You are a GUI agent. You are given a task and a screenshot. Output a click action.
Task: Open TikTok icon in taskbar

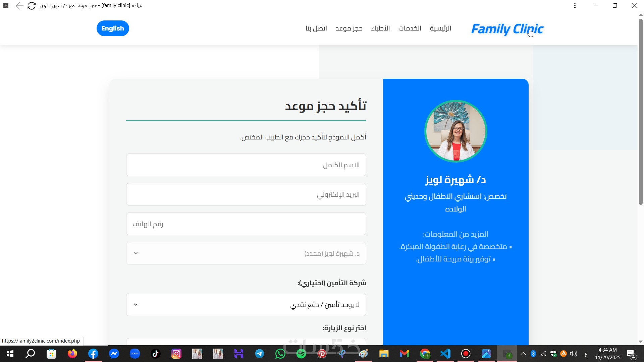(156, 354)
